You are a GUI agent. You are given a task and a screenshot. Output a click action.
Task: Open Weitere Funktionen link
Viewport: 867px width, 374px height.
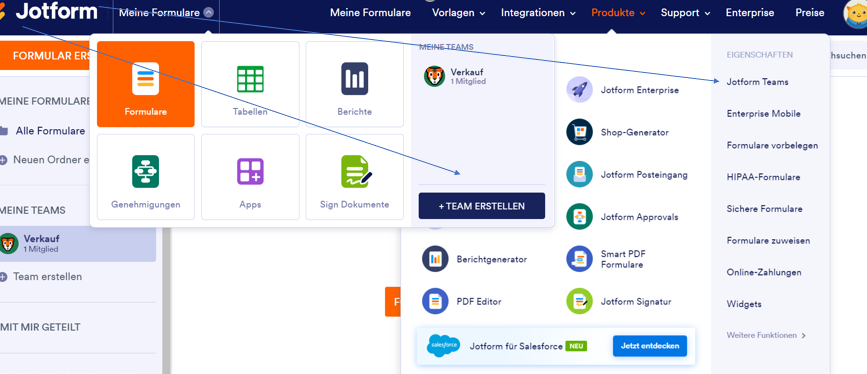click(x=766, y=335)
